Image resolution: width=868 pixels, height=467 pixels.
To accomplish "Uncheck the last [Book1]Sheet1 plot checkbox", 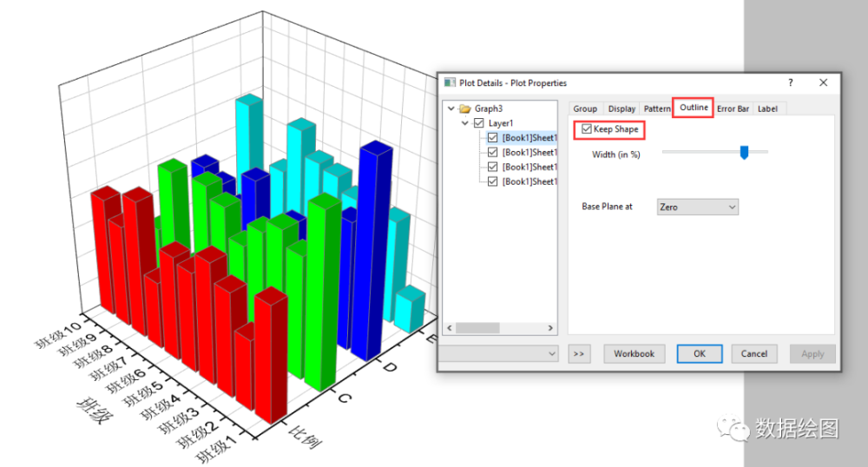I will 493,181.
